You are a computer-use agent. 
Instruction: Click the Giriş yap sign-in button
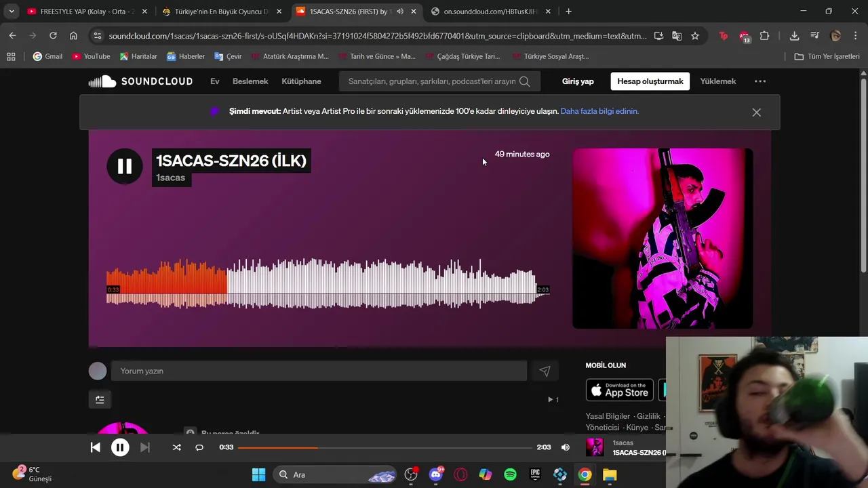coord(578,81)
